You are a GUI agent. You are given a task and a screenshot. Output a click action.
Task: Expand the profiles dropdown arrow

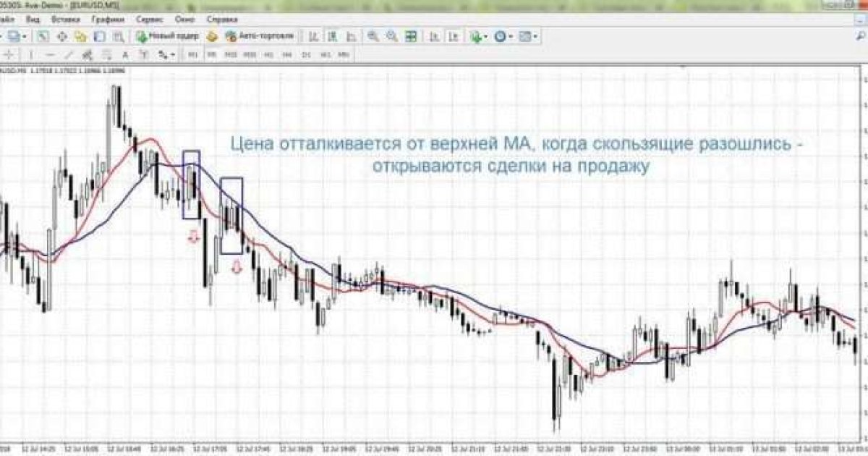(25, 36)
